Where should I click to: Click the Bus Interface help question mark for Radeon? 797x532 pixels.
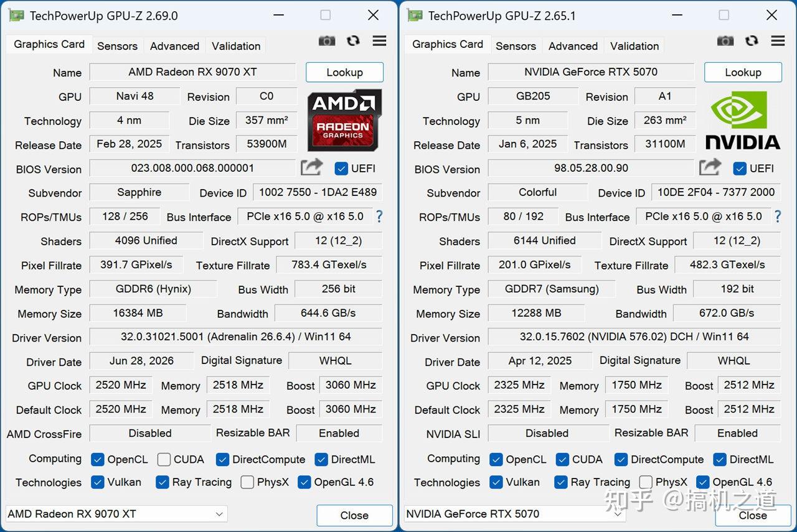(x=379, y=217)
